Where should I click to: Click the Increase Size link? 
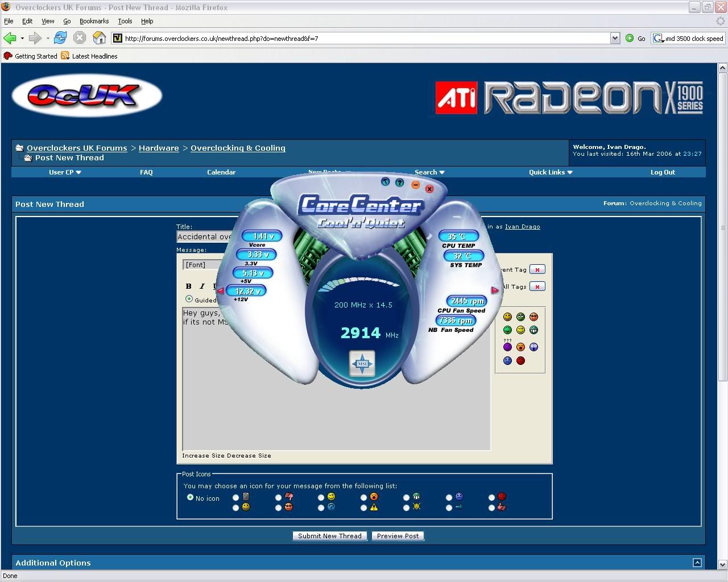[203, 455]
